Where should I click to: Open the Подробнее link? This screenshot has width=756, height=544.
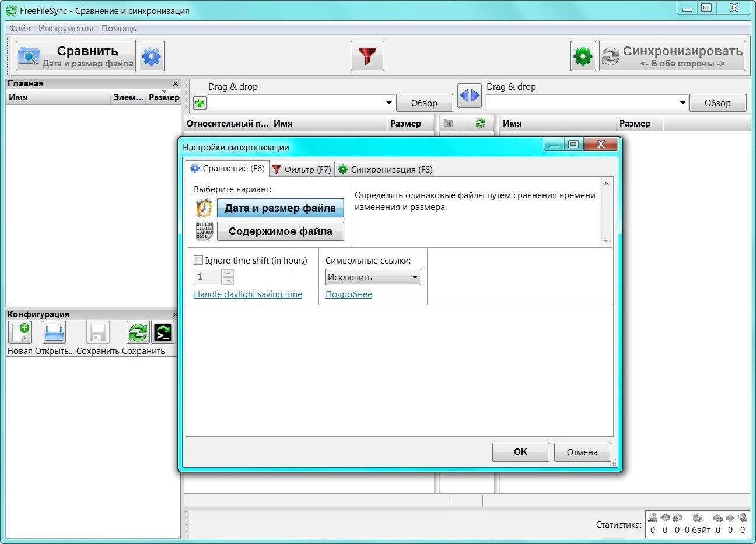pyautogui.click(x=349, y=294)
